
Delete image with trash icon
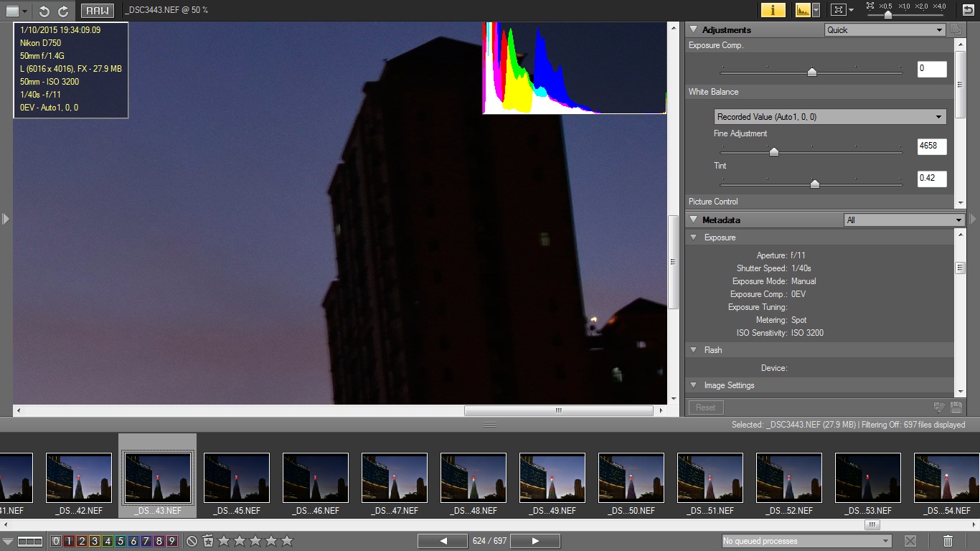pos(948,541)
